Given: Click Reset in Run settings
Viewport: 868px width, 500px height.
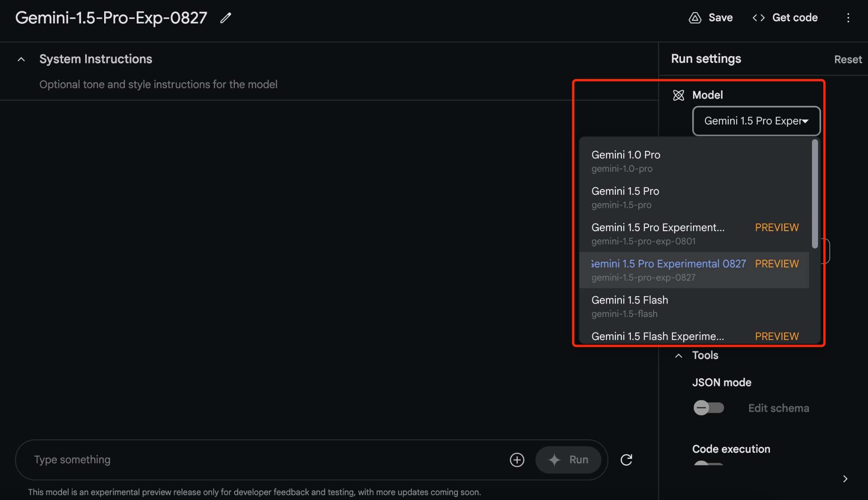Looking at the screenshot, I should (x=848, y=59).
